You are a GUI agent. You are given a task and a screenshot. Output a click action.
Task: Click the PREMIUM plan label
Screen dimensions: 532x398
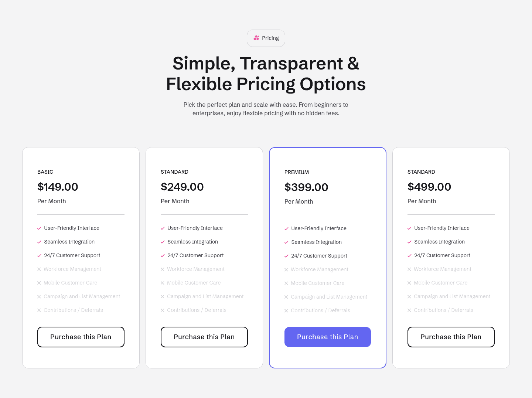[296, 172]
